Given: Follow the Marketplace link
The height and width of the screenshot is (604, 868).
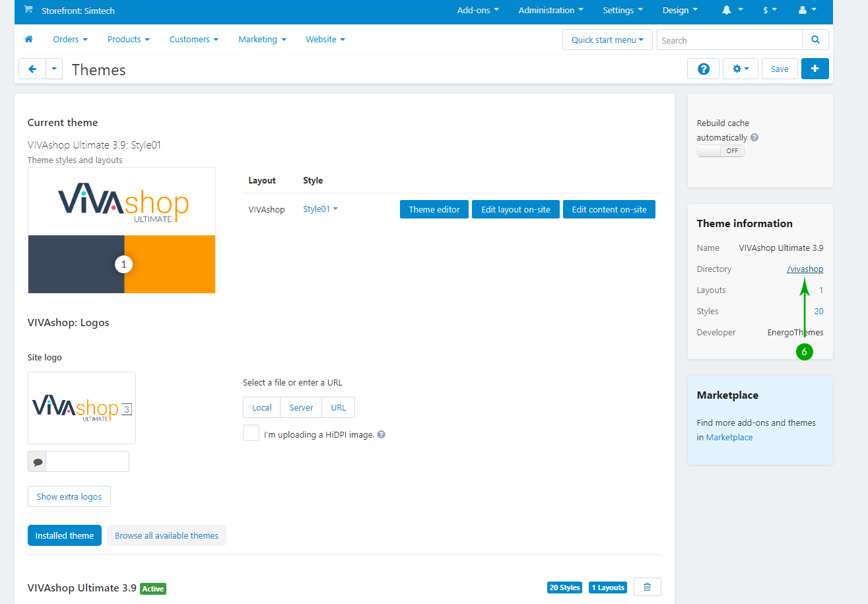Looking at the screenshot, I should click(x=729, y=438).
